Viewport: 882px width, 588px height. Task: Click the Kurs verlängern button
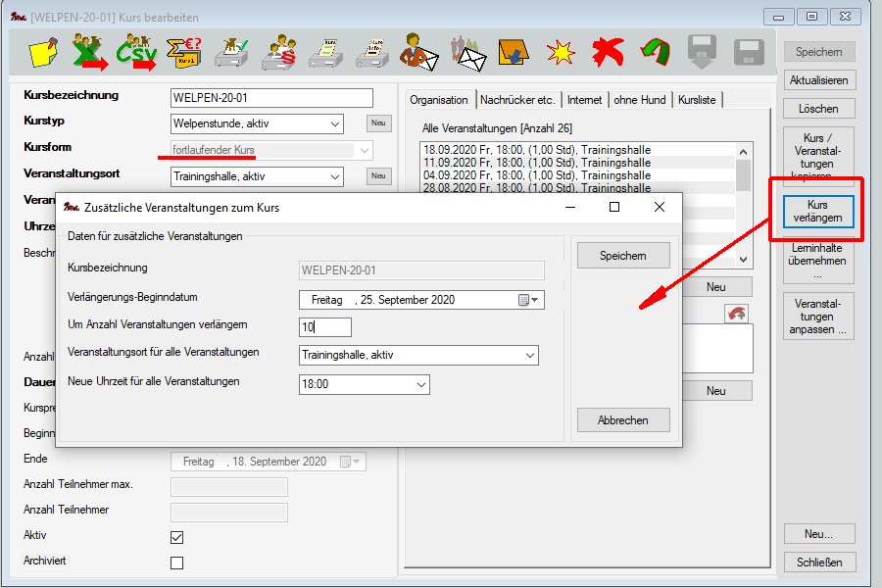817,211
